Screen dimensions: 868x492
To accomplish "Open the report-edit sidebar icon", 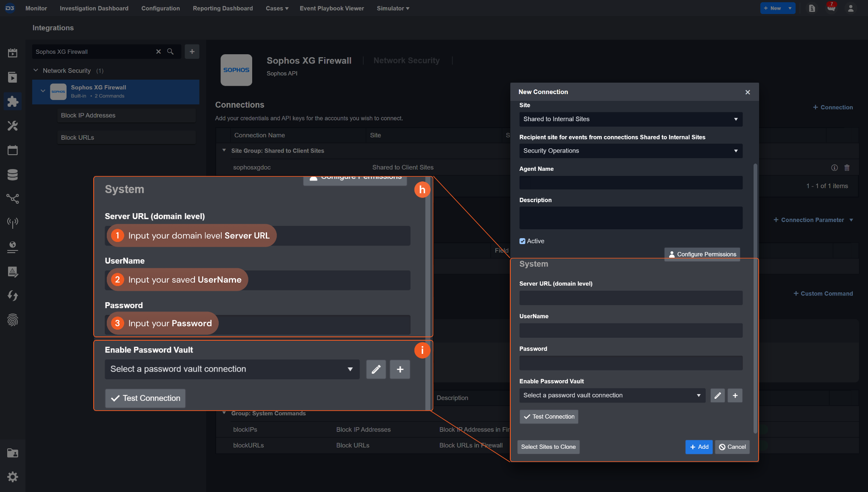I will pyautogui.click(x=13, y=272).
